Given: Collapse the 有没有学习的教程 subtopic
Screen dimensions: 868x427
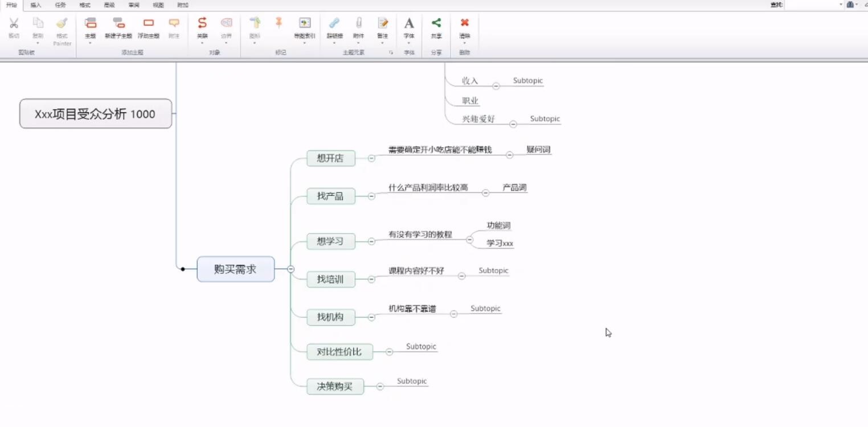Looking at the screenshot, I should (469, 240).
